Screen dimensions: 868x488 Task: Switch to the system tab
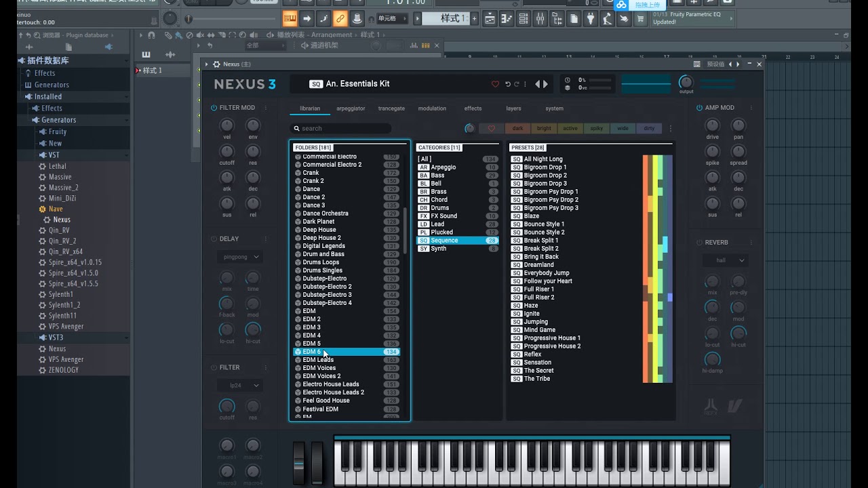[554, 108]
